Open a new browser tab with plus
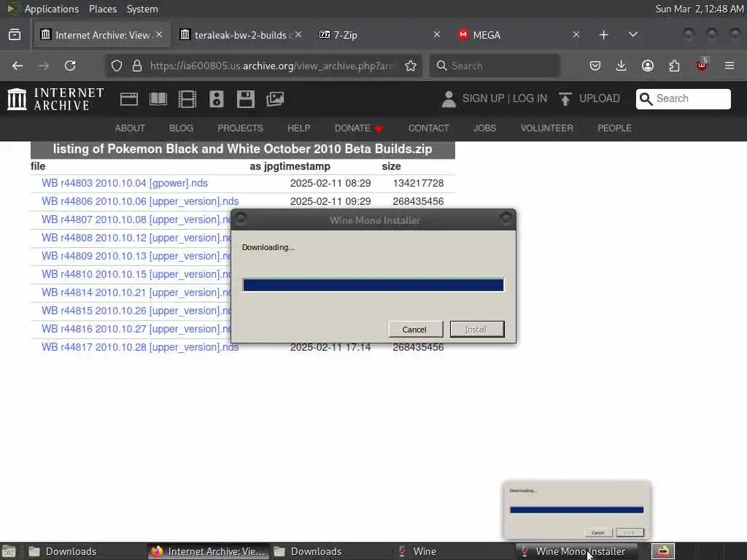Viewport: 747px width, 560px height. (603, 35)
